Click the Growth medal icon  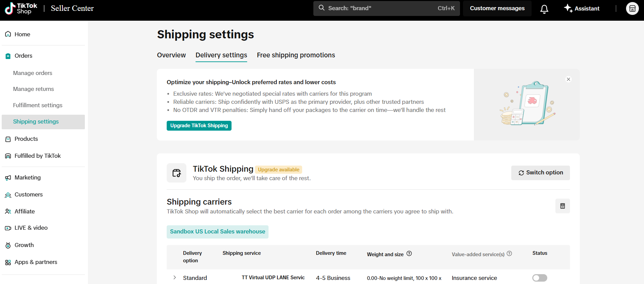pyautogui.click(x=8, y=245)
